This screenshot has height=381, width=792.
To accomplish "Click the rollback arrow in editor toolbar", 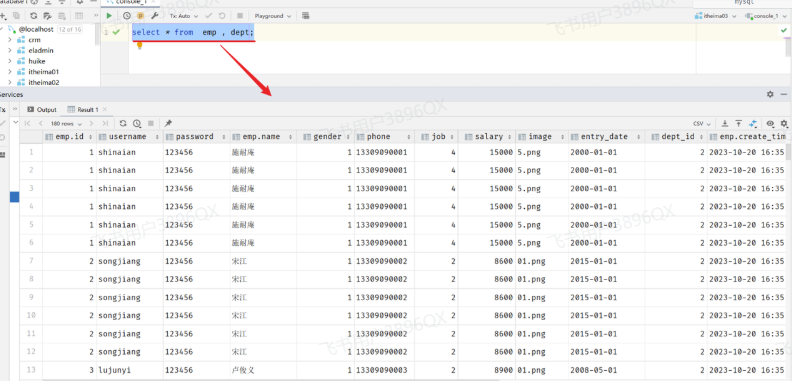I will tap(222, 16).
